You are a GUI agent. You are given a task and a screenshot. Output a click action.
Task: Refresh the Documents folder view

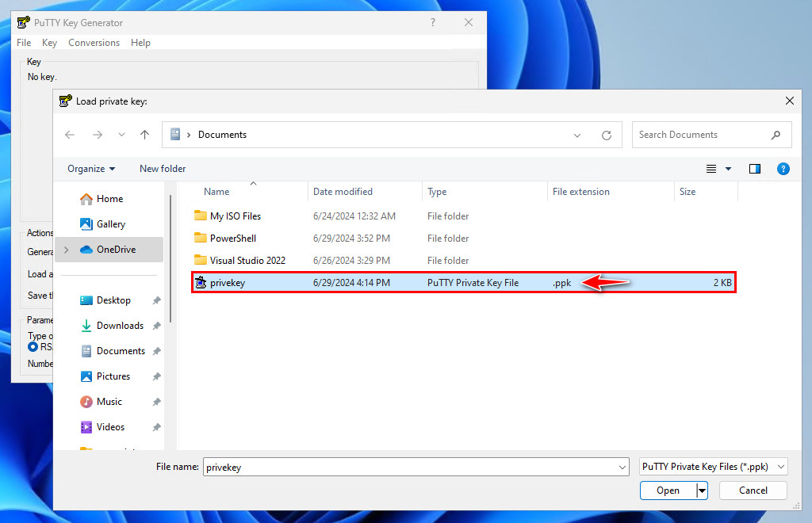tap(607, 135)
